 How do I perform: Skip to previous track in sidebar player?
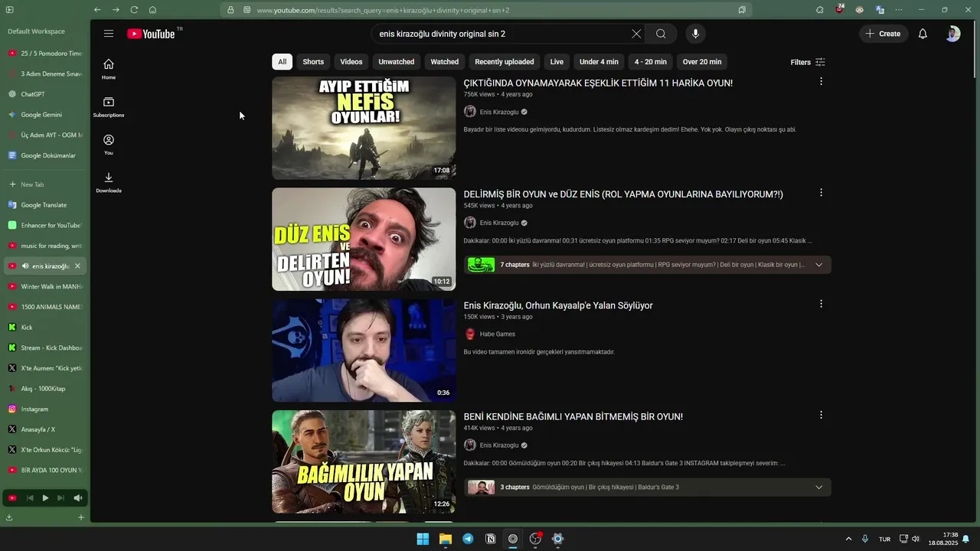click(x=30, y=498)
